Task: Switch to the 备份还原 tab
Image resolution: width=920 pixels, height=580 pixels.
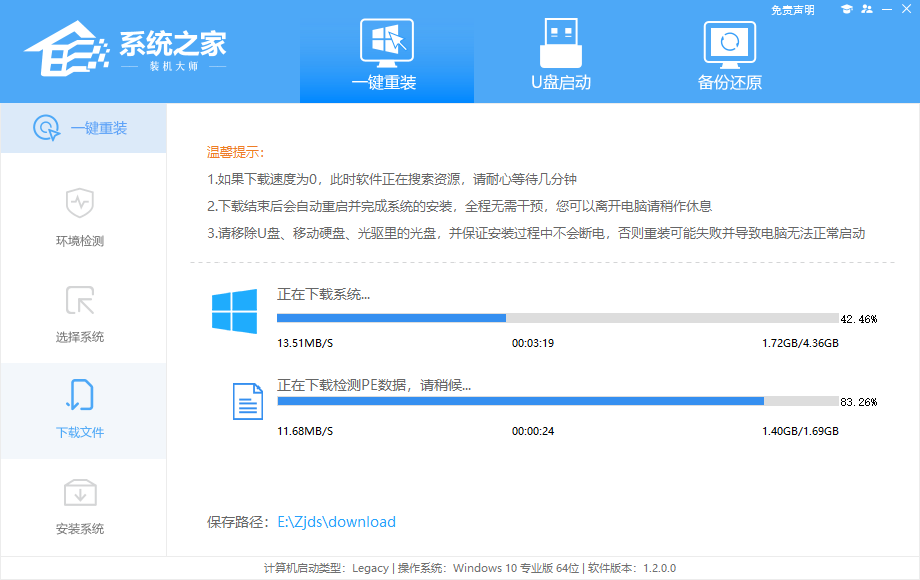Action: point(731,55)
